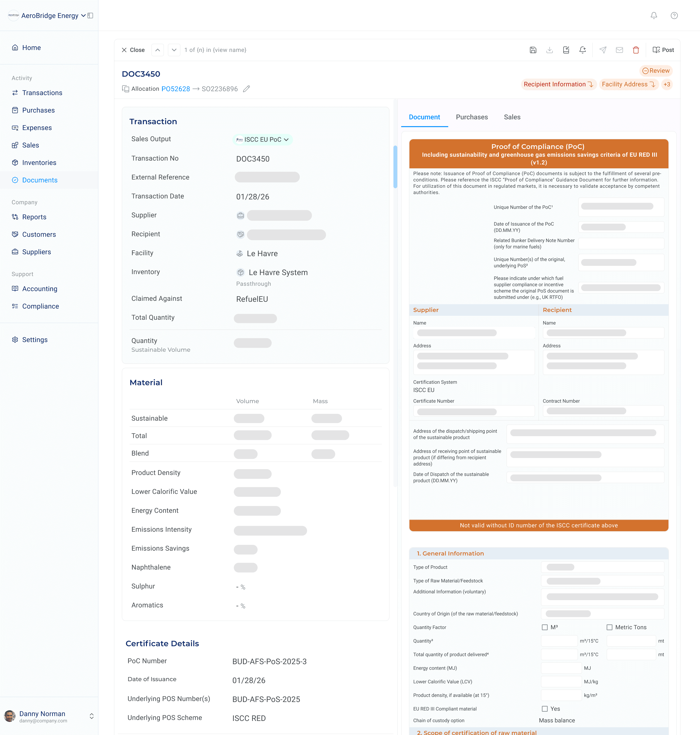This screenshot has width=700, height=735.
Task: Click the save document icon
Action: 533,50
